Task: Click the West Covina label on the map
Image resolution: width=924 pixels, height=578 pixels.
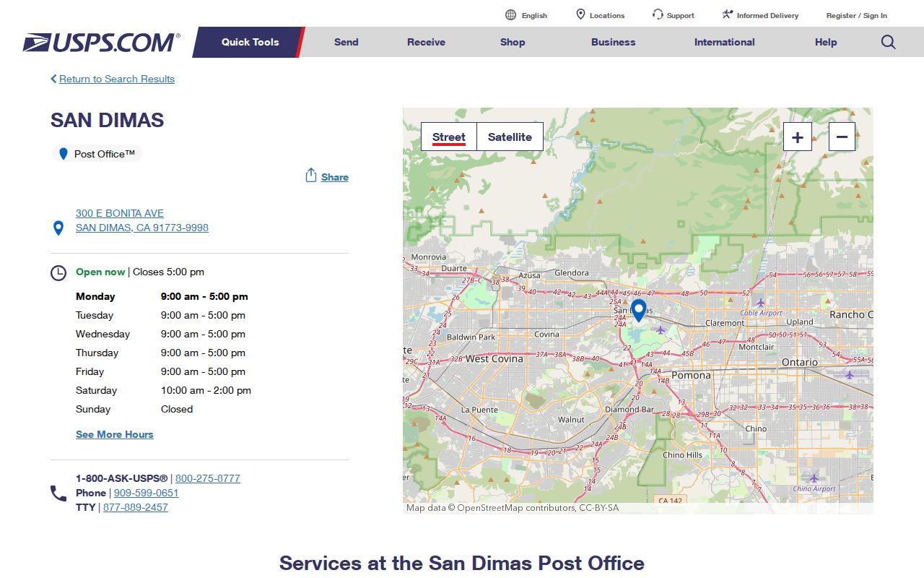Action: pyautogui.click(x=494, y=358)
